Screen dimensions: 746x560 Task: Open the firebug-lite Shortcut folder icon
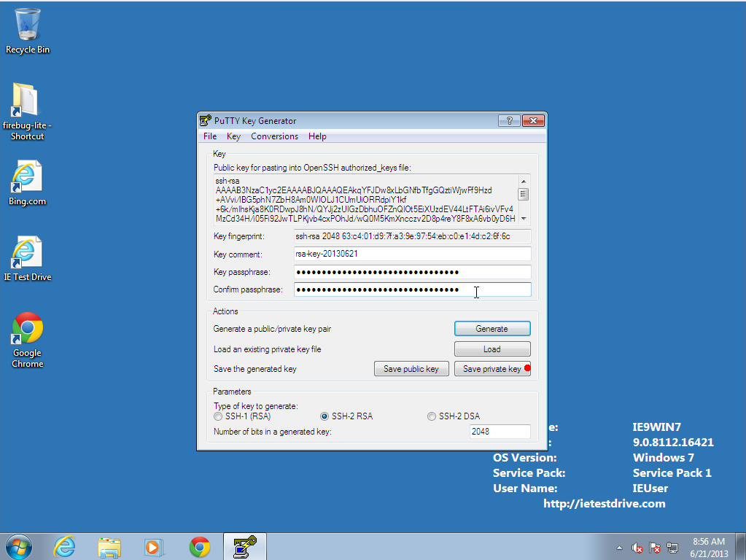click(x=27, y=112)
